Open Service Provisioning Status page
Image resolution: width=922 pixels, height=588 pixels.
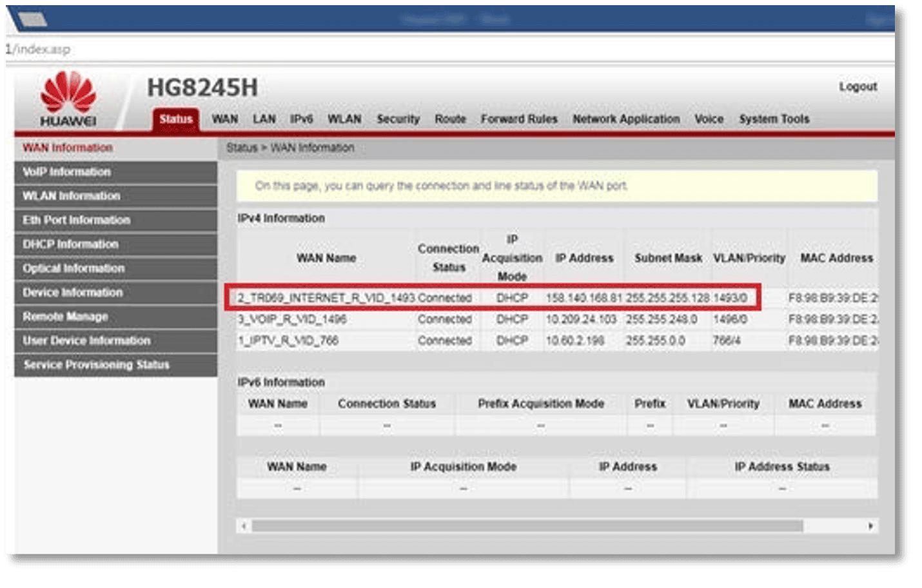[x=97, y=365]
